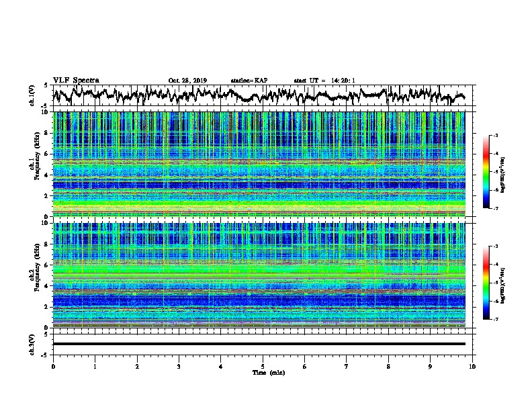The height and width of the screenshot is (411, 532).
Task: Click the ch.3(V) flat black line
Action: (259, 344)
